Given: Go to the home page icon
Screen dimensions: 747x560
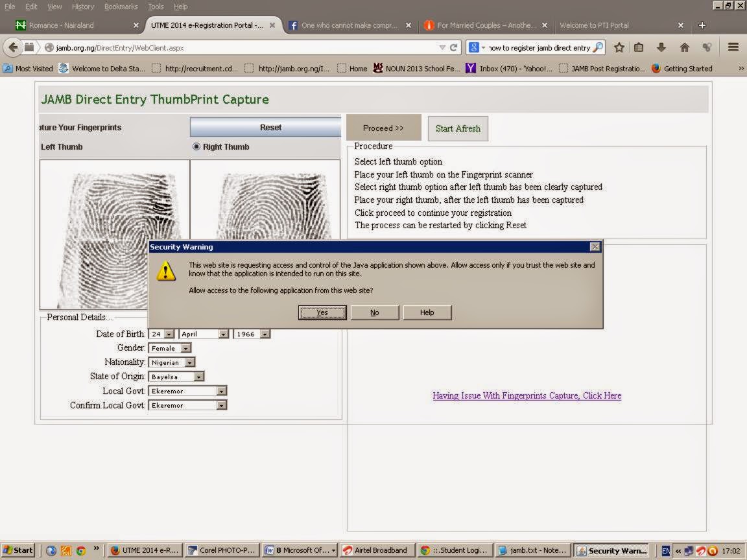Looking at the screenshot, I should (685, 47).
